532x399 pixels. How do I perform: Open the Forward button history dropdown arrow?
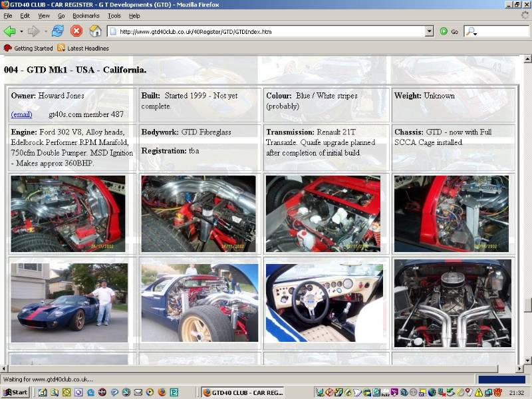[45, 31]
